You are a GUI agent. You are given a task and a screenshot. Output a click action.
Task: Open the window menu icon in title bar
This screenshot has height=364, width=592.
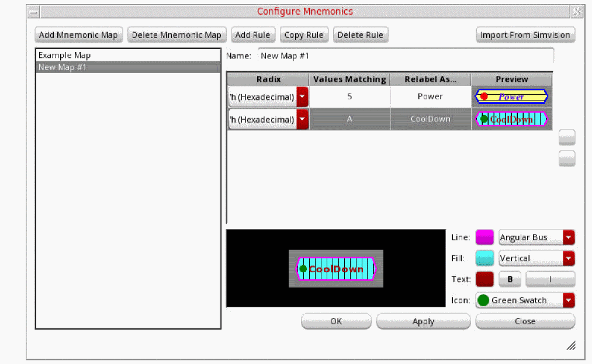pyautogui.click(x=34, y=12)
